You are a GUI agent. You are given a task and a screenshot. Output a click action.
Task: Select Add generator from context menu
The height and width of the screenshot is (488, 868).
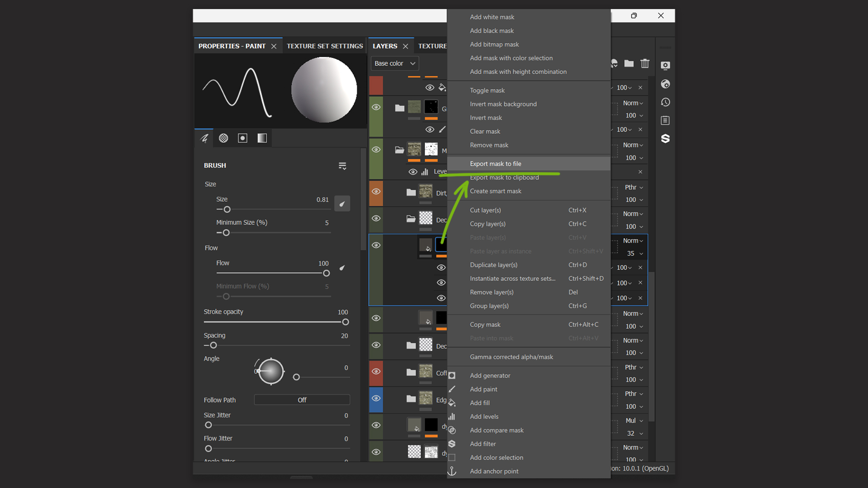(490, 376)
